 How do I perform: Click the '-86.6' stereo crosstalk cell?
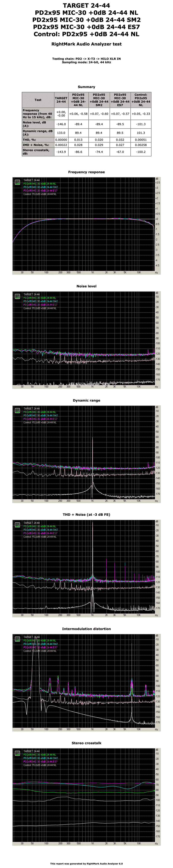click(78, 152)
